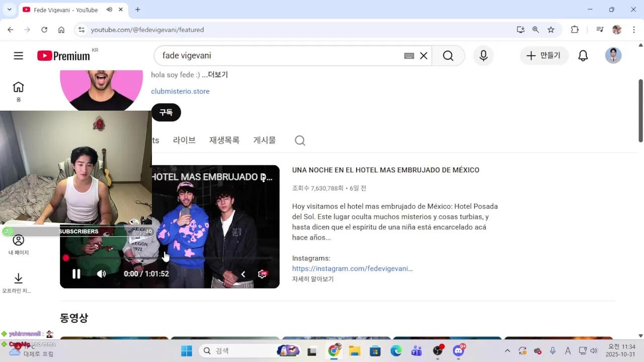Switch to the 게시물 tab
The image size is (644, 362).
(265, 140)
